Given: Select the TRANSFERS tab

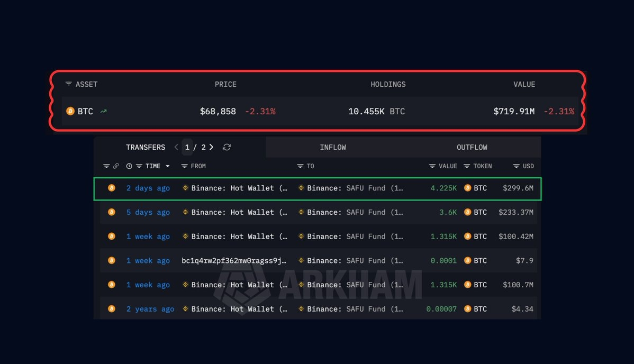Looking at the screenshot, I should tap(146, 147).
